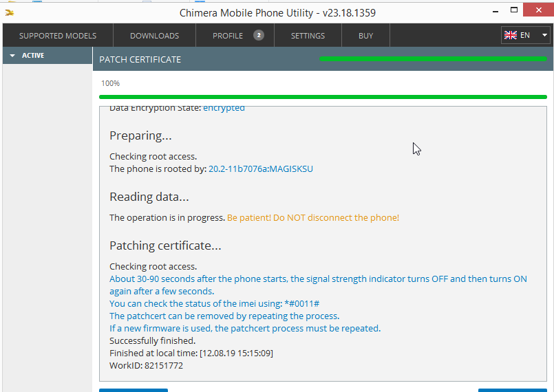Click the Patch Certificate header
This screenshot has width=554, height=392.
click(x=140, y=59)
